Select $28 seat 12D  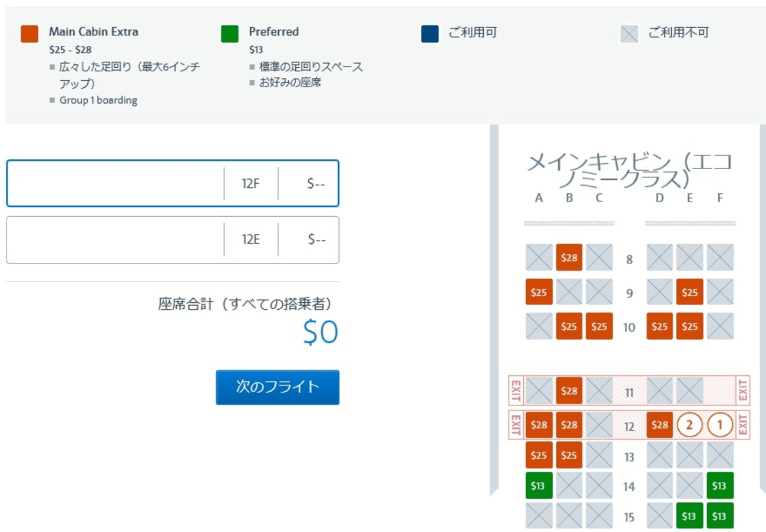pos(660,425)
